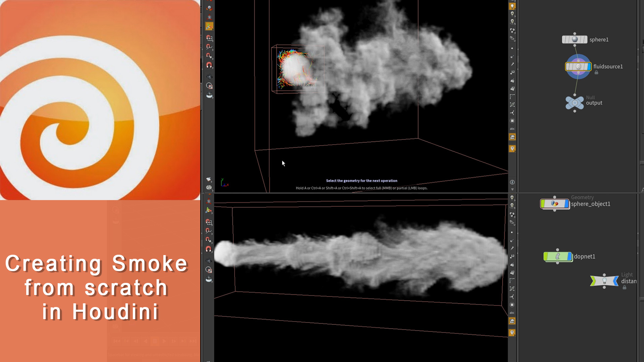Click the output connector dot below sphere1 node

pos(575,45)
